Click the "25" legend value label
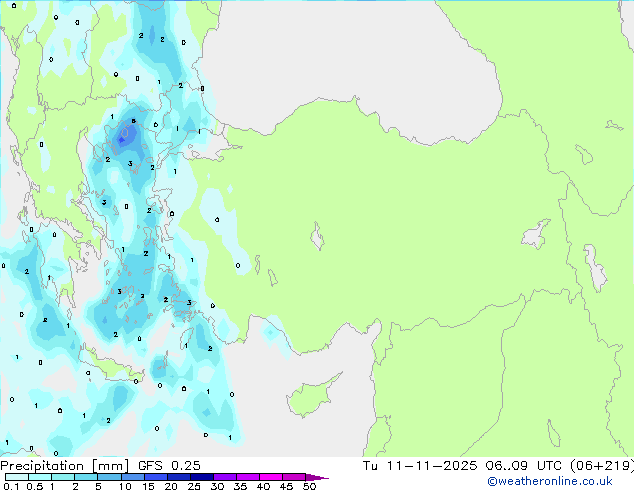Image resolution: width=634 pixels, height=490 pixels. 194,486
